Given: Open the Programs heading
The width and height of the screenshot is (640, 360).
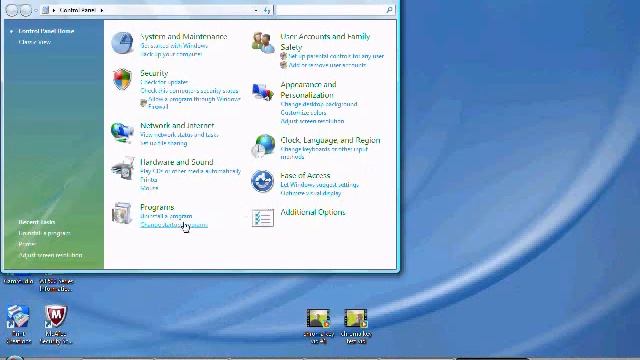Looking at the screenshot, I should [157, 207].
